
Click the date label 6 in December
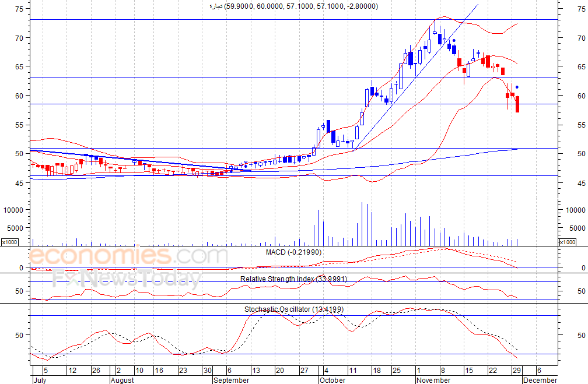pyautogui.click(x=539, y=371)
